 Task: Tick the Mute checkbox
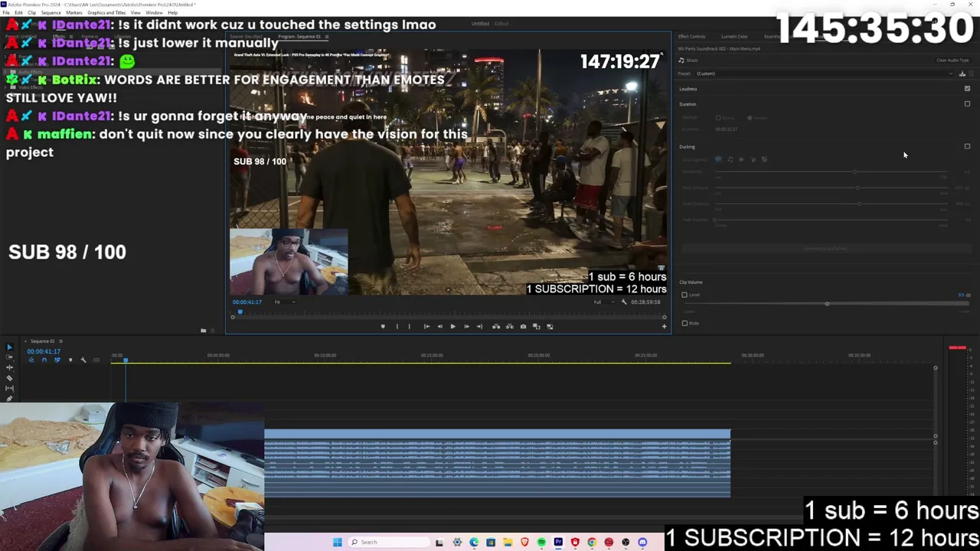pos(684,323)
